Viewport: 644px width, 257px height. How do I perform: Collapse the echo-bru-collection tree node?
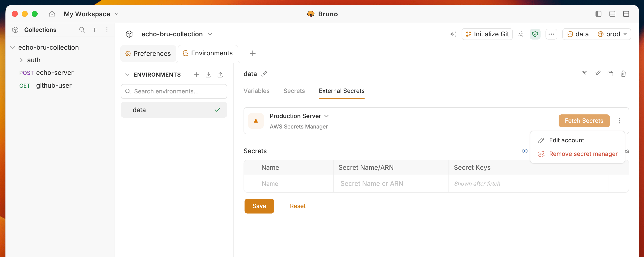click(x=12, y=47)
